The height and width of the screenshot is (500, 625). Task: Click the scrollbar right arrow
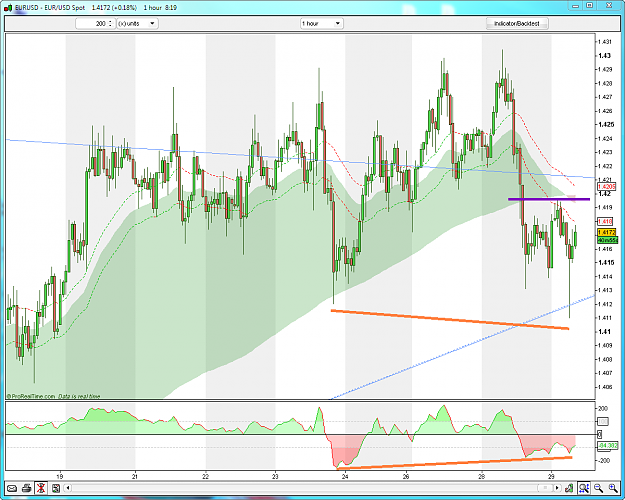[557, 488]
